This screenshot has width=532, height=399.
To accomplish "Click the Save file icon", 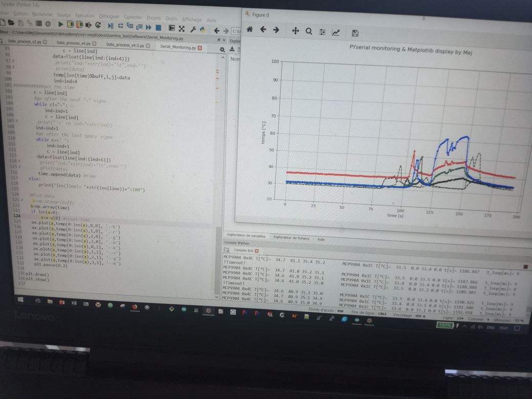I will pos(20,23).
